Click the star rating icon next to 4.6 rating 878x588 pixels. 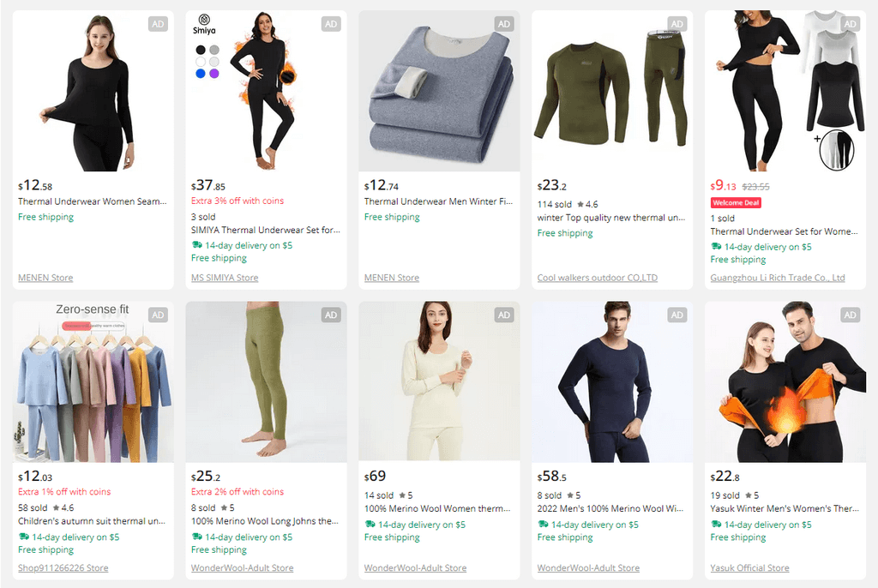pyautogui.click(x=580, y=204)
